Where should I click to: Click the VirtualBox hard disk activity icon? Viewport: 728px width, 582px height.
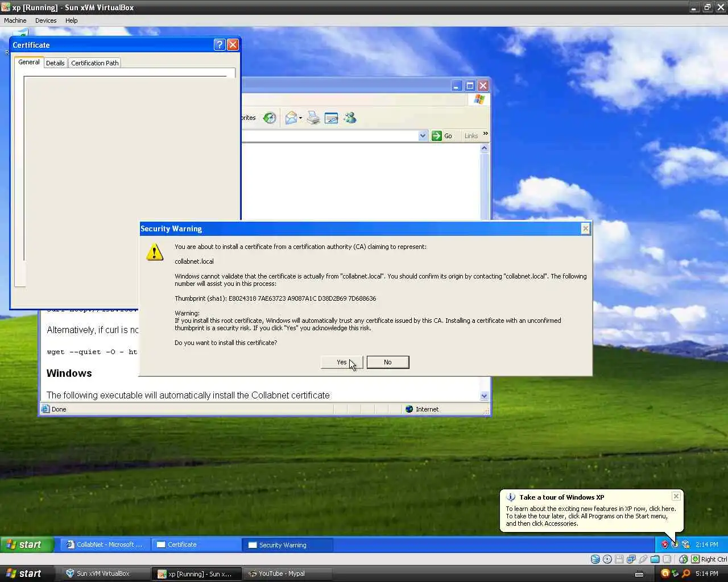pos(595,559)
